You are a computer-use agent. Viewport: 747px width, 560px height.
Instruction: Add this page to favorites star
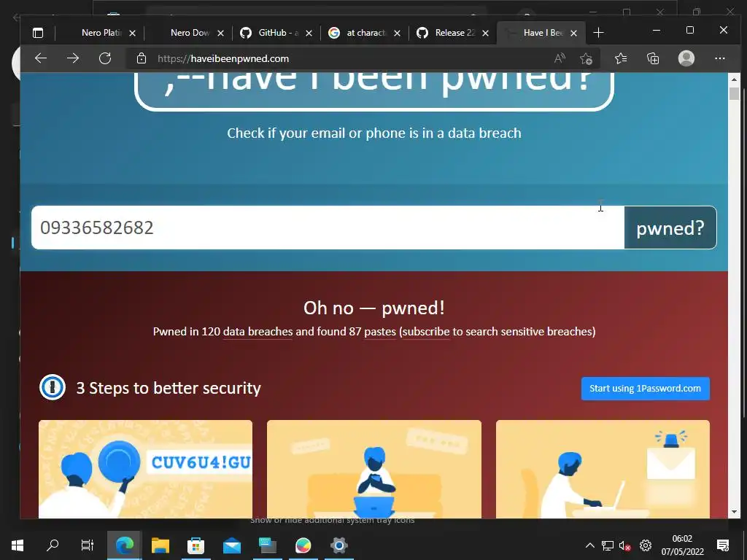[x=586, y=58]
